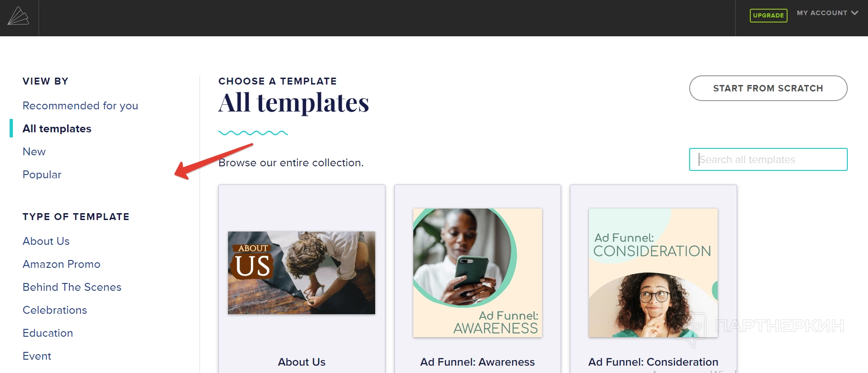Open Ad Funnel: Awareness thumbnail image
The width and height of the screenshot is (868, 373).
(478, 273)
